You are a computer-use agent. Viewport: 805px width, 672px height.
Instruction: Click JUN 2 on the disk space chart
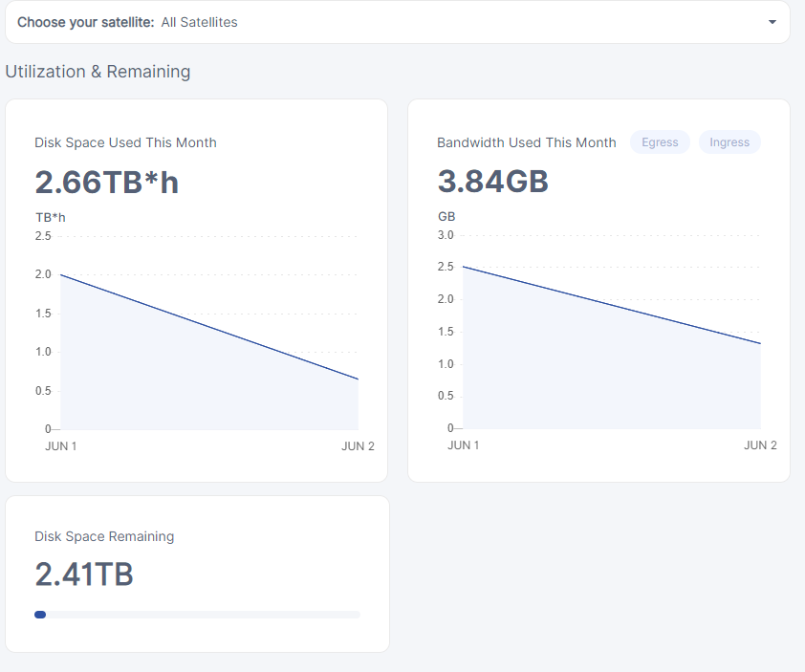[x=358, y=446]
